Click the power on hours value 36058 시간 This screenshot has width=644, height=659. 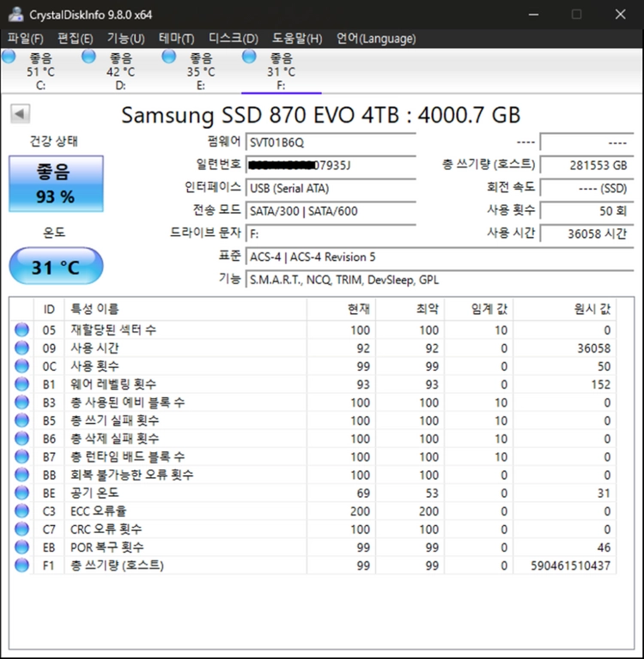[x=586, y=233]
